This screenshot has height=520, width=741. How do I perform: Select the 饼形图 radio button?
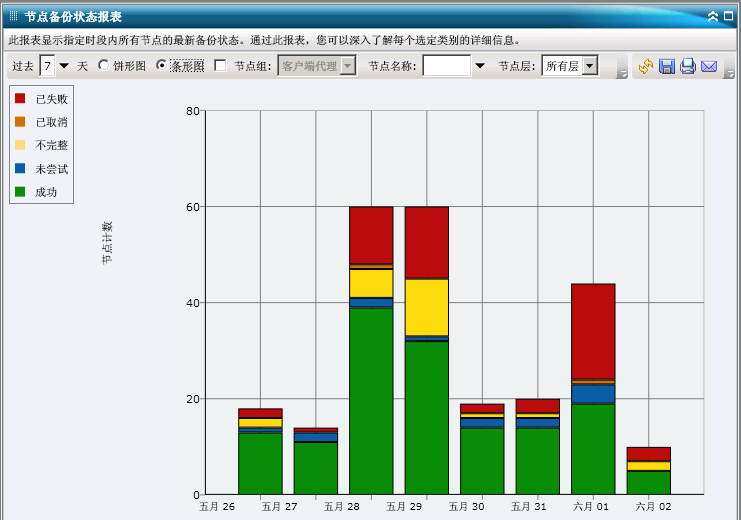(103, 65)
